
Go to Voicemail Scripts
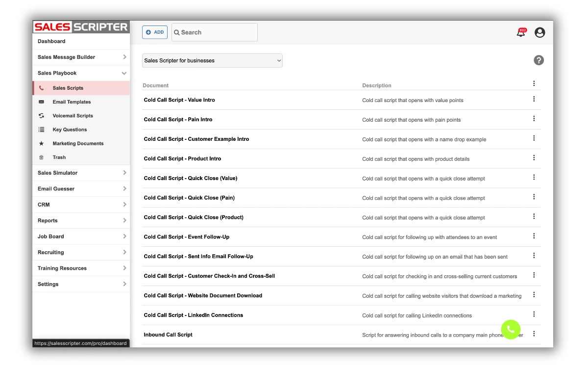[73, 116]
